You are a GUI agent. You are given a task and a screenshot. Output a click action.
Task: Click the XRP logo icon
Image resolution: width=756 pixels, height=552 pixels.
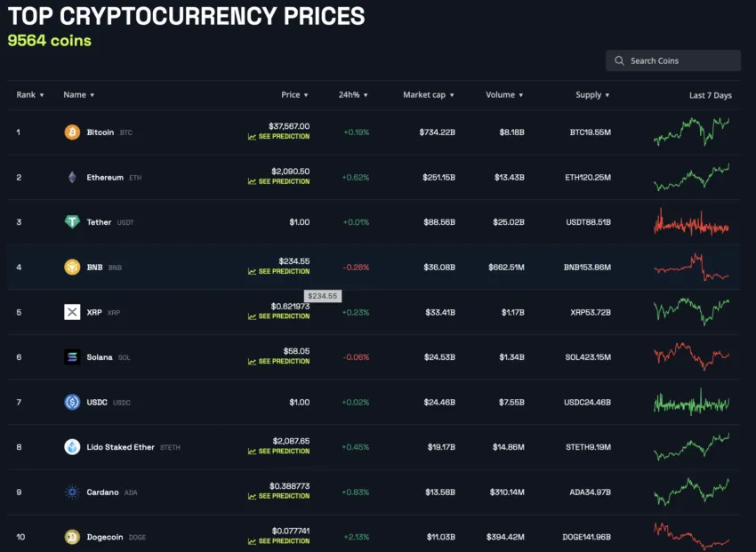[71, 311]
